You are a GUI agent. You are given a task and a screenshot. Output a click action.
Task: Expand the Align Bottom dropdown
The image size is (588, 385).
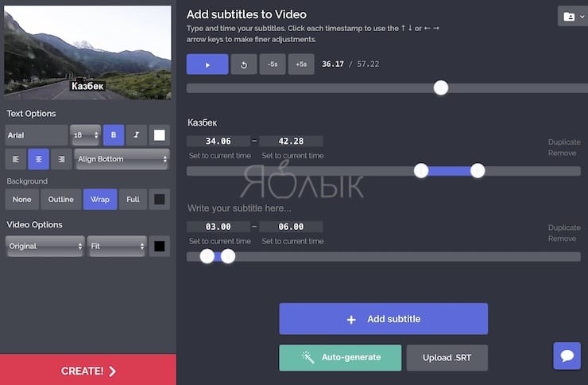[x=122, y=159]
